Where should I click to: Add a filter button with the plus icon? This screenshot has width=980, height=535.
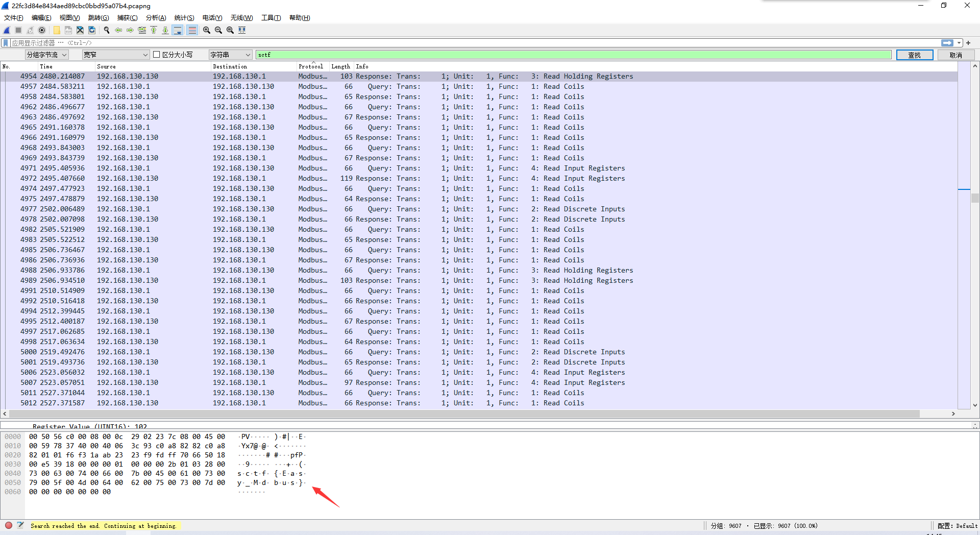(x=968, y=43)
